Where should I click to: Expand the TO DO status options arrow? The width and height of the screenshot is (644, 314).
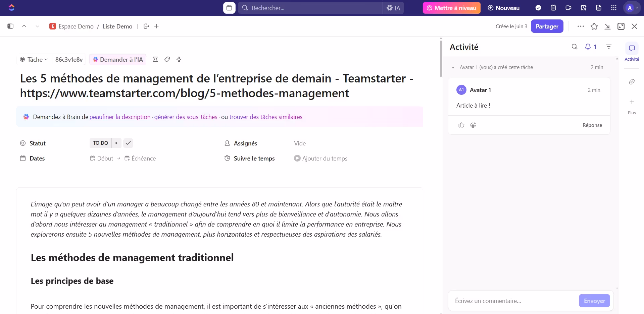pos(116,143)
